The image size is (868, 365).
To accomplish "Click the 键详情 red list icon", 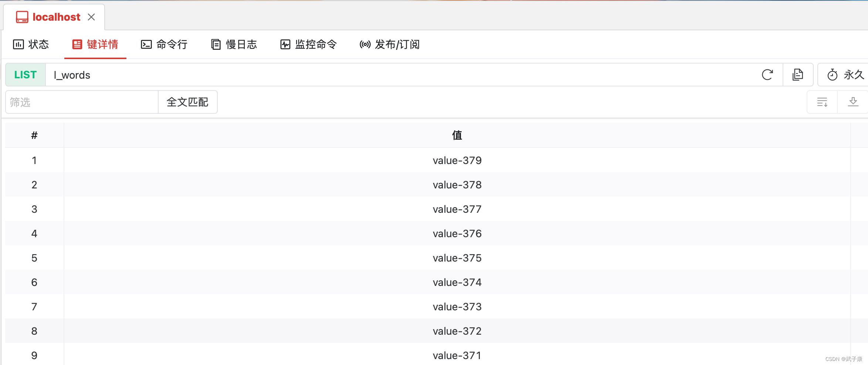I will coord(77,44).
